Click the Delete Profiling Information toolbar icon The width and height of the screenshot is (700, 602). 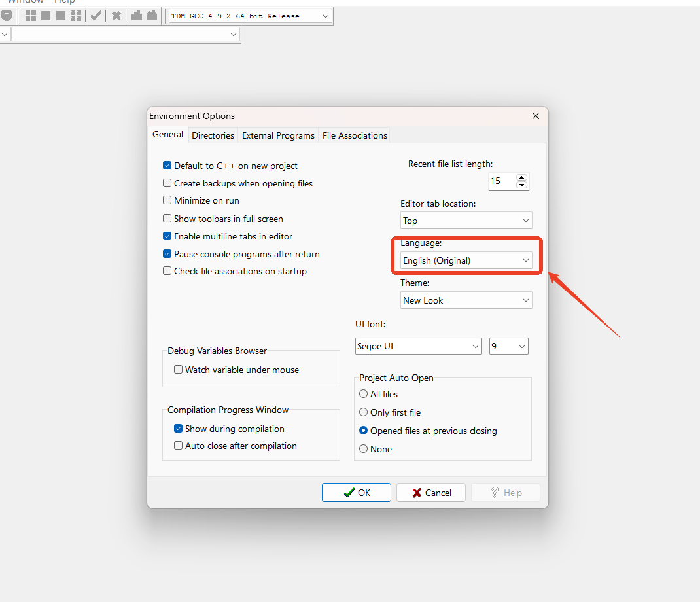point(152,16)
